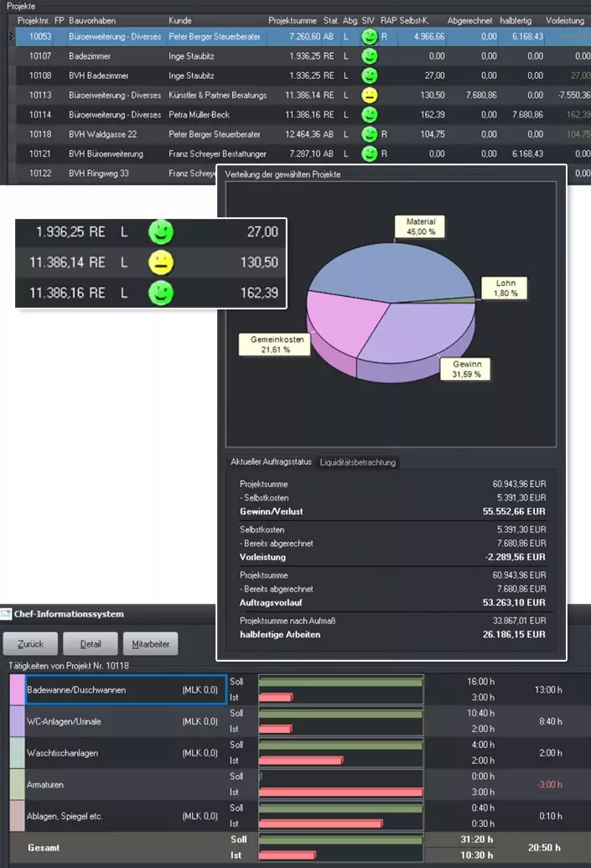
Task: Click yellow neutral smiley of project 10113
Action: pyautogui.click(x=369, y=96)
